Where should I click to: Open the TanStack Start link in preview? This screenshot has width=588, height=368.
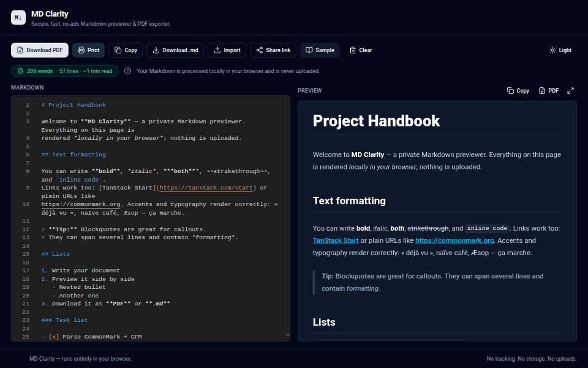(336, 240)
